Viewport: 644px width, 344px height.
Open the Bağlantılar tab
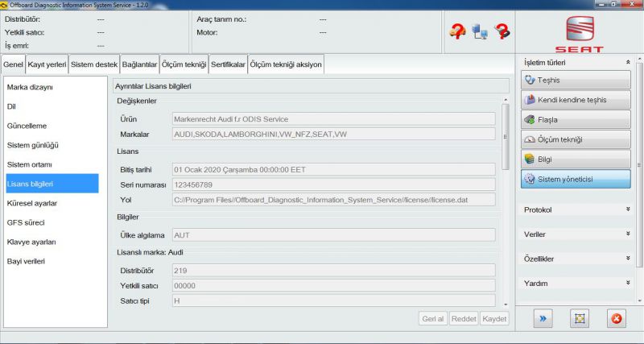139,64
